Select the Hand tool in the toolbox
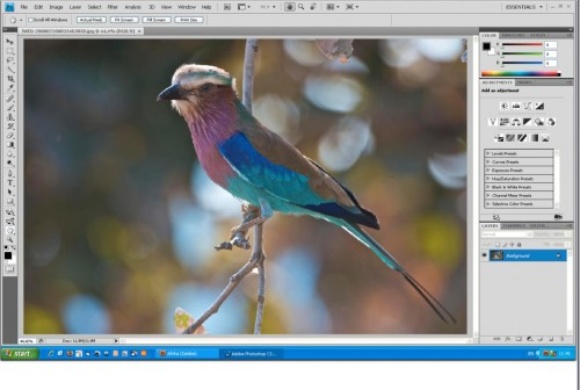Screen dimensions: 580x390 [x=10, y=231]
